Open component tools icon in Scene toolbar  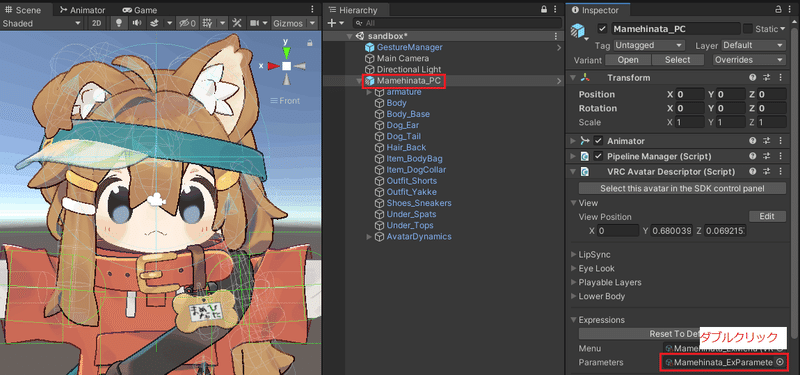237,23
